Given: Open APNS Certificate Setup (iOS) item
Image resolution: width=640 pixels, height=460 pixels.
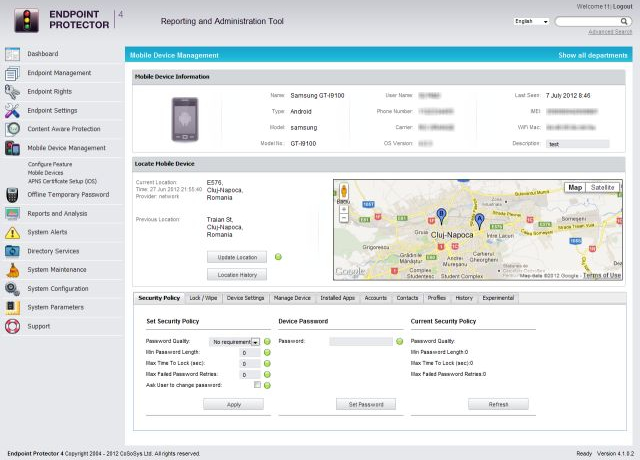Looking at the screenshot, I should tap(62, 181).
